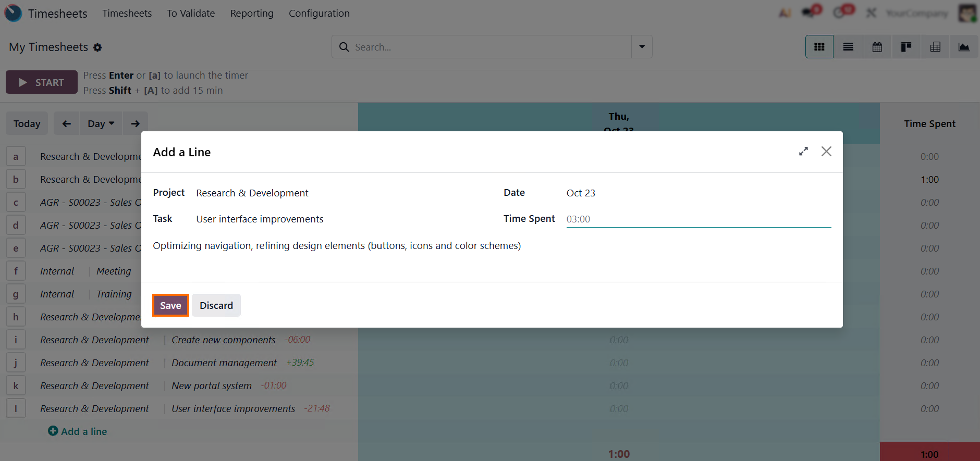Image resolution: width=980 pixels, height=461 pixels.
Task: Open the pivot table view icon
Action: point(935,47)
